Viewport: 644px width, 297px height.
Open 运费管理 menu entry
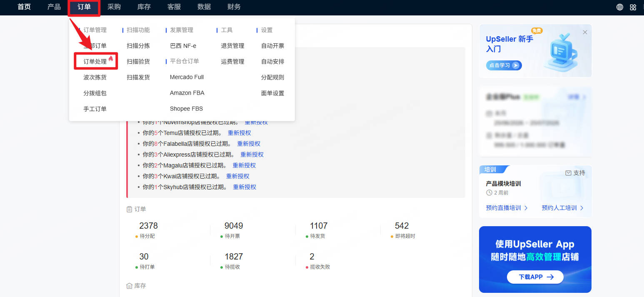pyautogui.click(x=232, y=62)
